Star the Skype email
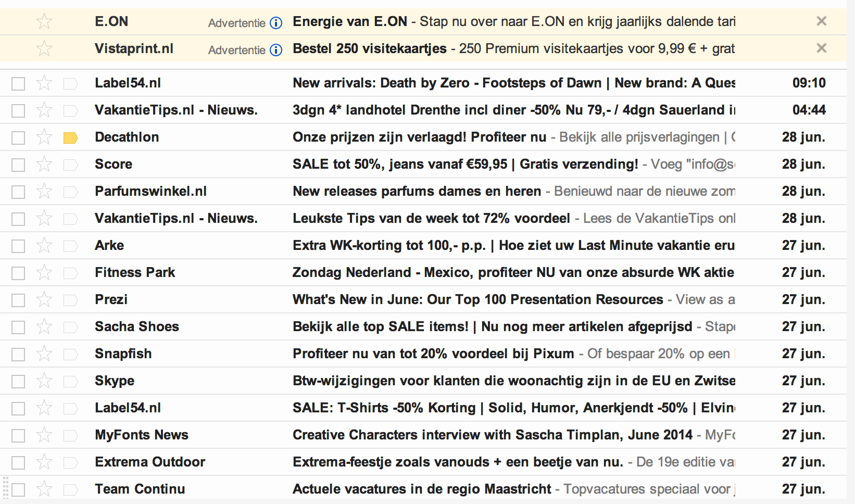Image resolution: width=855 pixels, height=504 pixels. (44, 381)
